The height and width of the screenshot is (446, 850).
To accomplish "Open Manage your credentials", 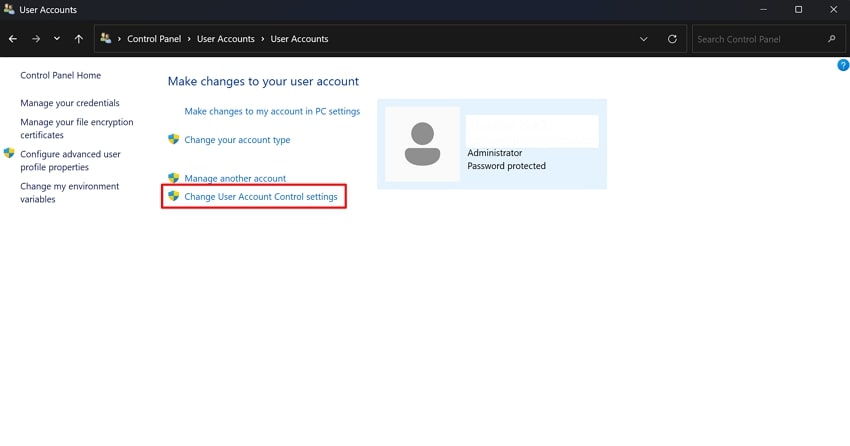I will 70,103.
